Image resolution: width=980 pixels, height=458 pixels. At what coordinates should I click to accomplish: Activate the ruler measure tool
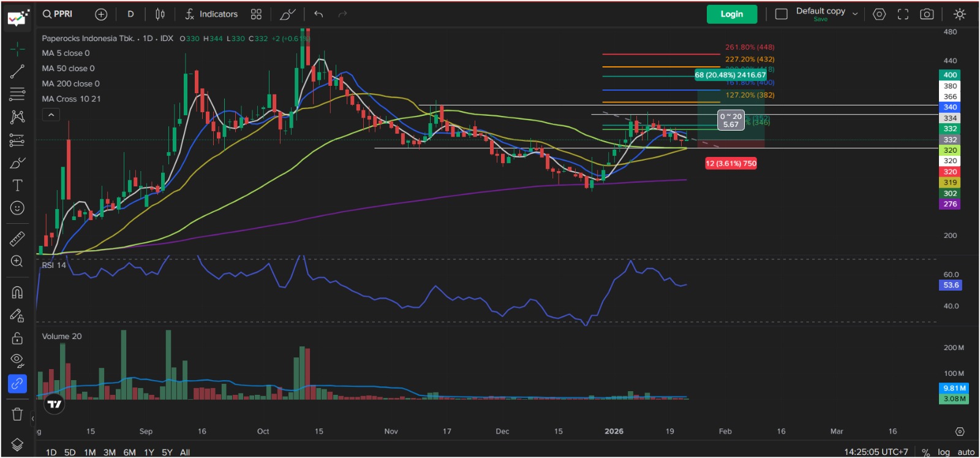(x=17, y=238)
